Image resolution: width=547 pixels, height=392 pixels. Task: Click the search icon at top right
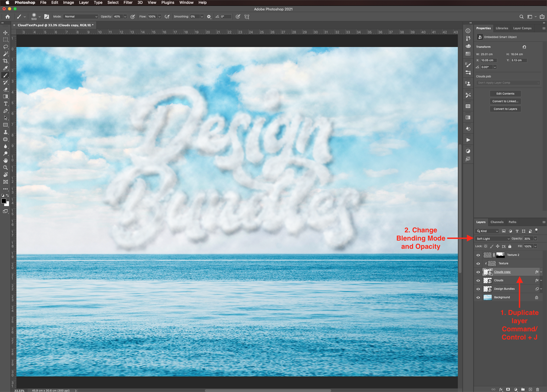click(x=521, y=17)
